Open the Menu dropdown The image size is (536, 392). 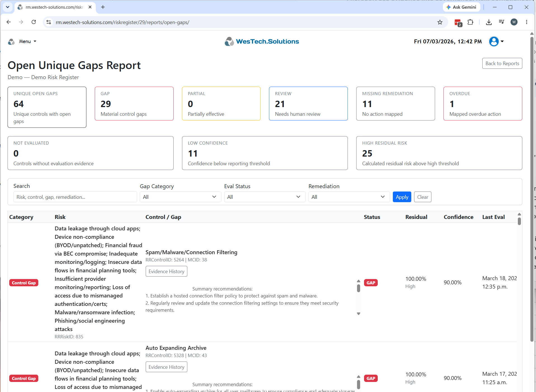(x=28, y=41)
